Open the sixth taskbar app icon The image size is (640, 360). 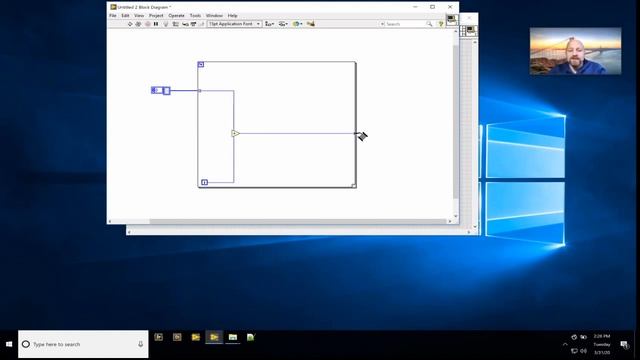(x=251, y=337)
